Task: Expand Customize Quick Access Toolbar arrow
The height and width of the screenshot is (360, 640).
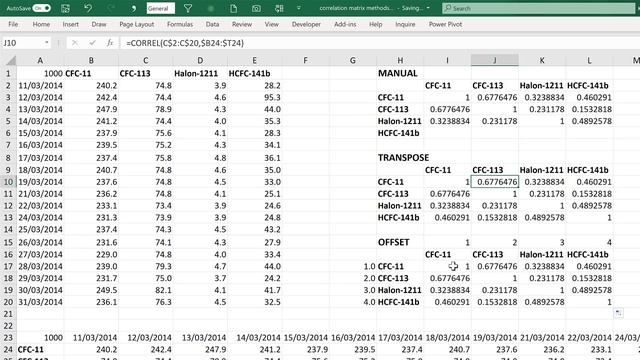Action: tap(299, 8)
